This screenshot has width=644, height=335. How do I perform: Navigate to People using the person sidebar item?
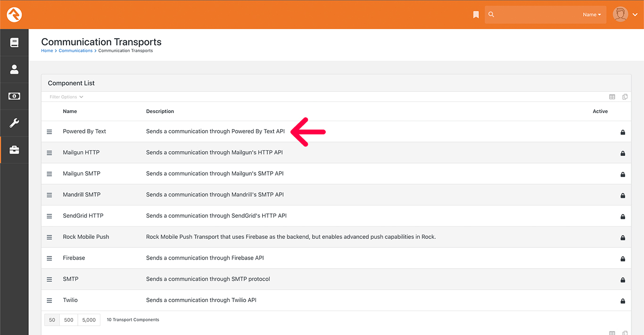pos(14,69)
